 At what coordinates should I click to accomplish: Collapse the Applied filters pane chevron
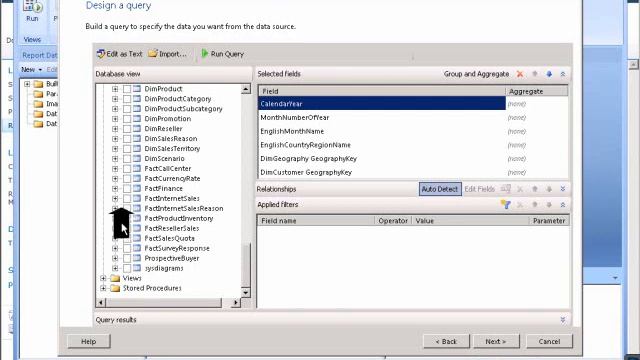click(x=563, y=204)
